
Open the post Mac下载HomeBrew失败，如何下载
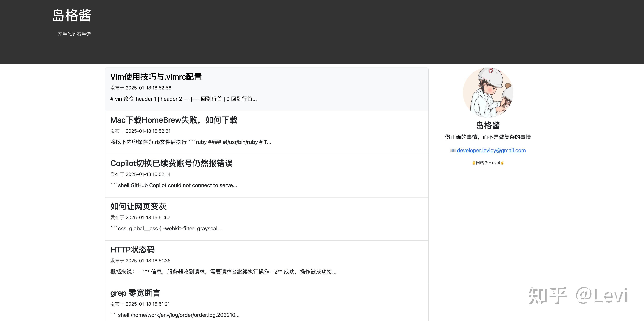[x=174, y=120]
